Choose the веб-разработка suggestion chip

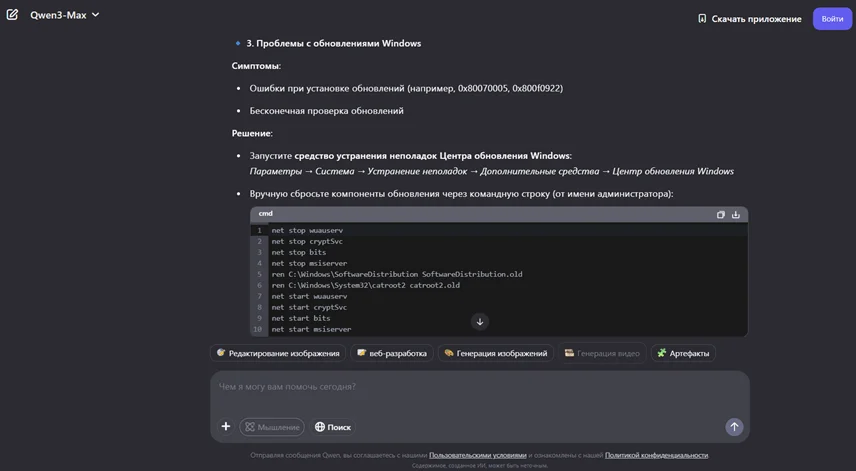[391, 353]
